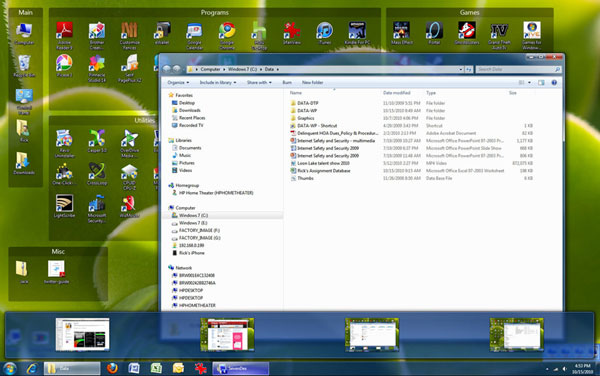Click the help icon in Explorer toolbar

554,83
